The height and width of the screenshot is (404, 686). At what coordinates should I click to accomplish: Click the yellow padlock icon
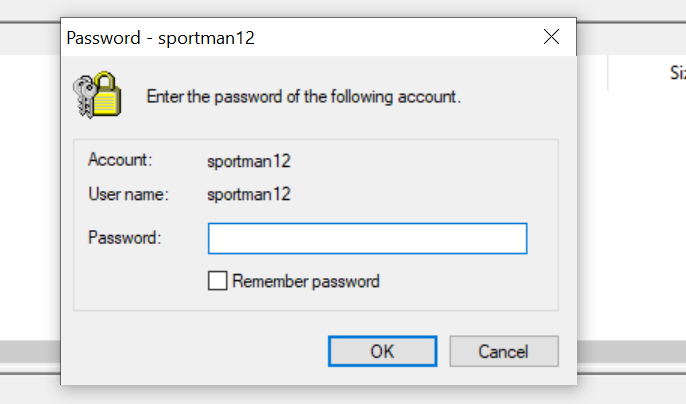[107, 94]
